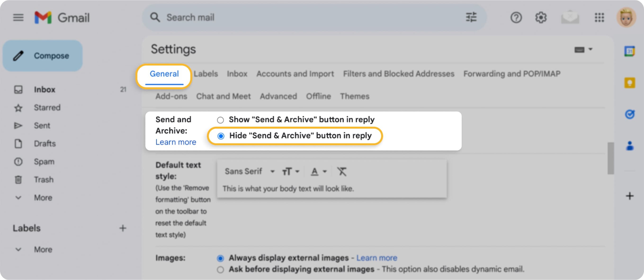
Task: Open Google Tasks from the sidebar
Action: pos(630,115)
